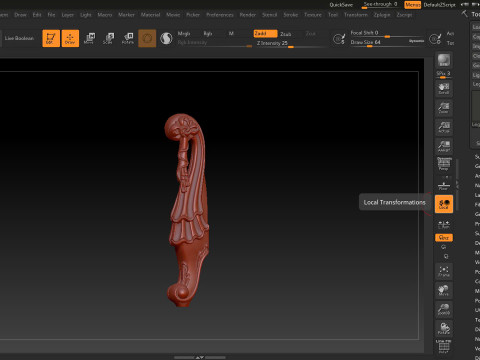Open the Edit menu
The height and width of the screenshot is (360, 480).
pos(37,15)
